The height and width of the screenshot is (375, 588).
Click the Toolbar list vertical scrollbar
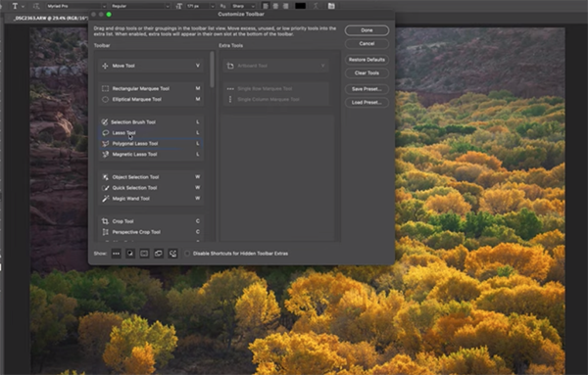(x=213, y=70)
